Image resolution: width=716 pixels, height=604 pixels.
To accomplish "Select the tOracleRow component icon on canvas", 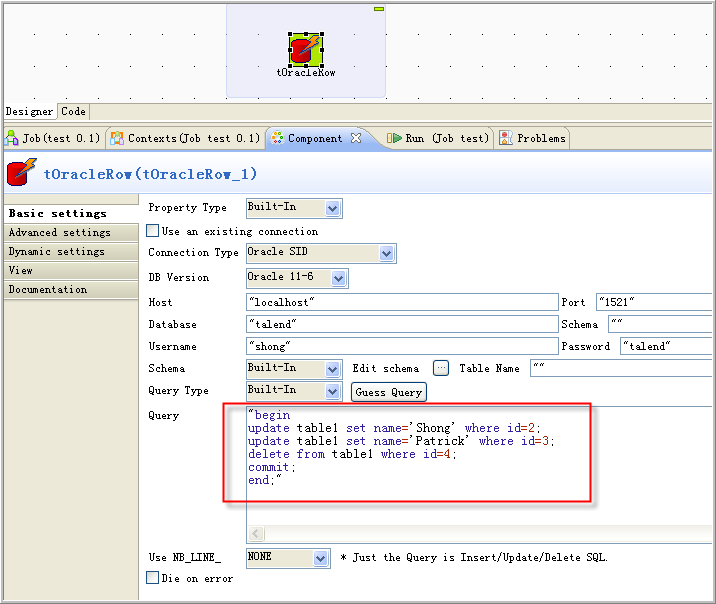I will [306, 50].
